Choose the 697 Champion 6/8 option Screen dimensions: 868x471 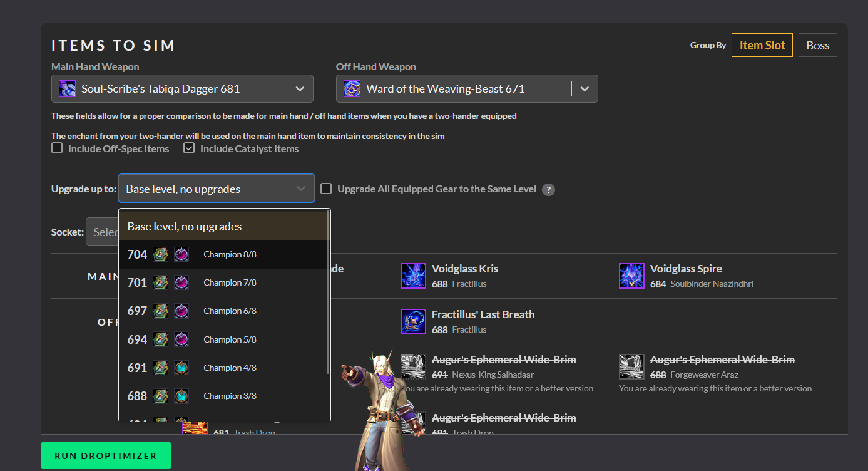[223, 311]
